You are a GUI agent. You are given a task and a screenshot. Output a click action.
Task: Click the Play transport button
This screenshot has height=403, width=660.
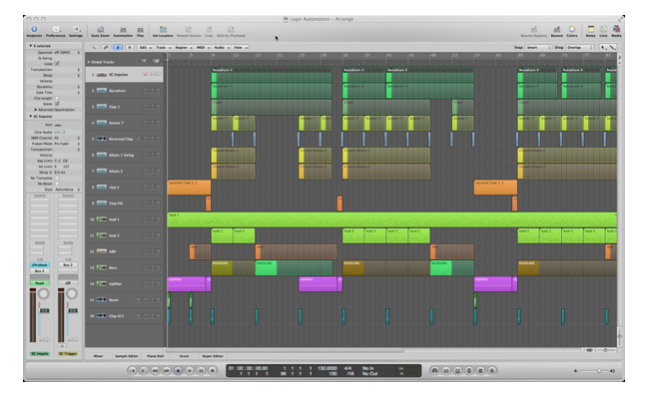pyautogui.click(x=189, y=371)
